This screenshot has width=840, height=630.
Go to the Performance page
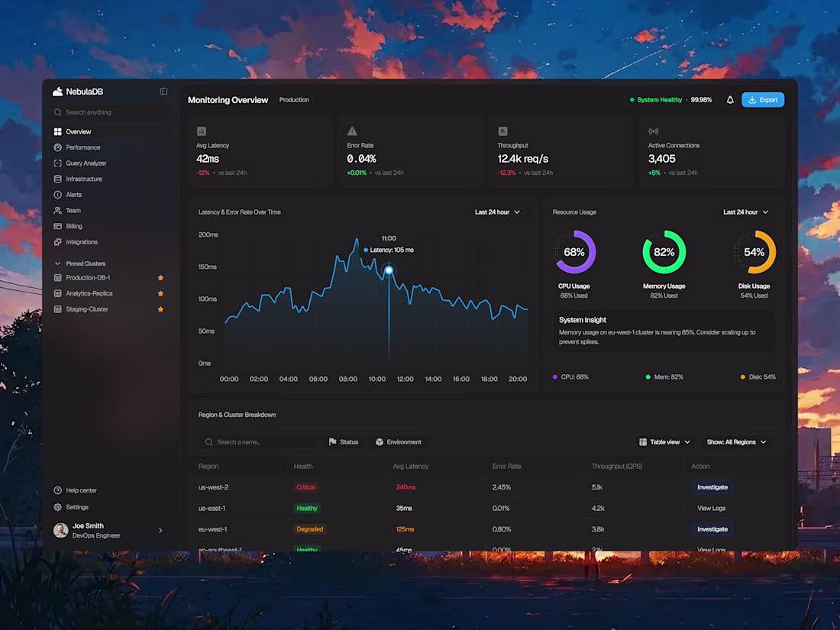point(109,147)
